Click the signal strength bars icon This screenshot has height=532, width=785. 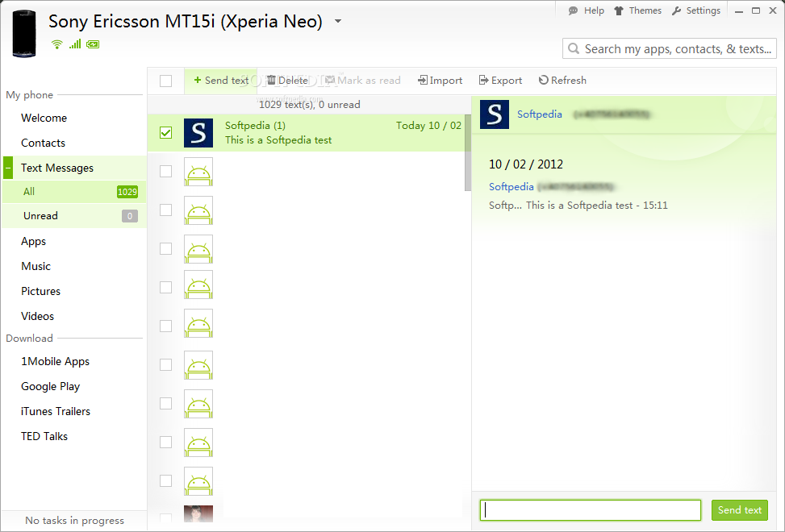[75, 44]
